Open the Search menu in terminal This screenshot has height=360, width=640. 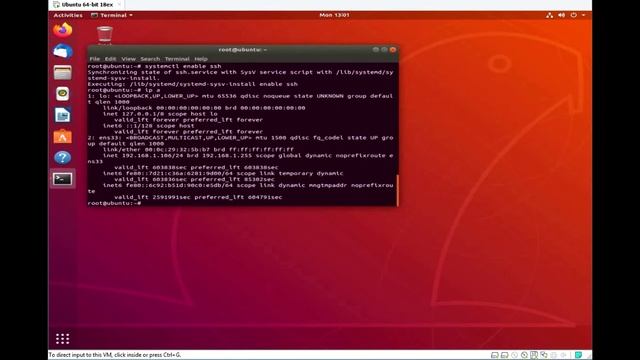point(150,59)
